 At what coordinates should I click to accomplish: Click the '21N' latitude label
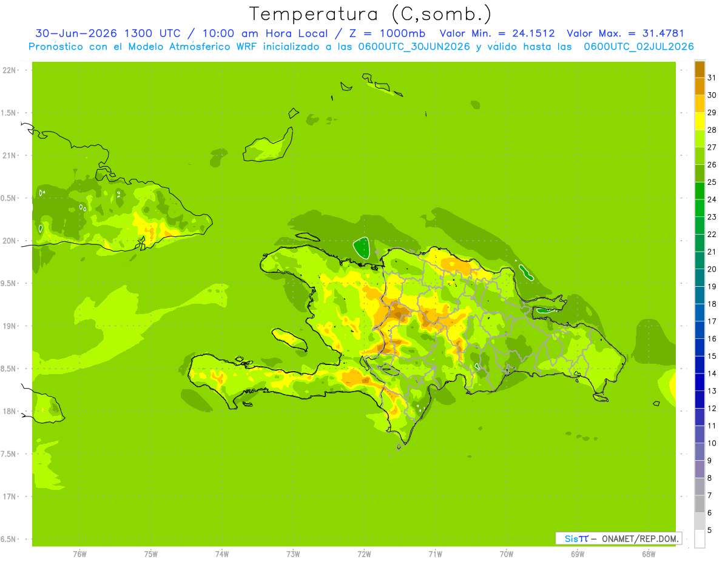tap(9, 156)
